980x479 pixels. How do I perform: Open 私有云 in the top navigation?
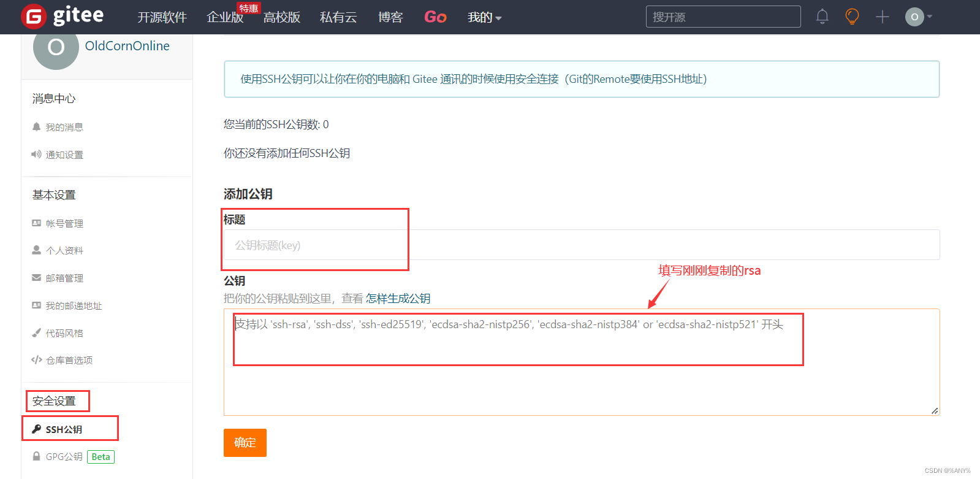click(338, 17)
